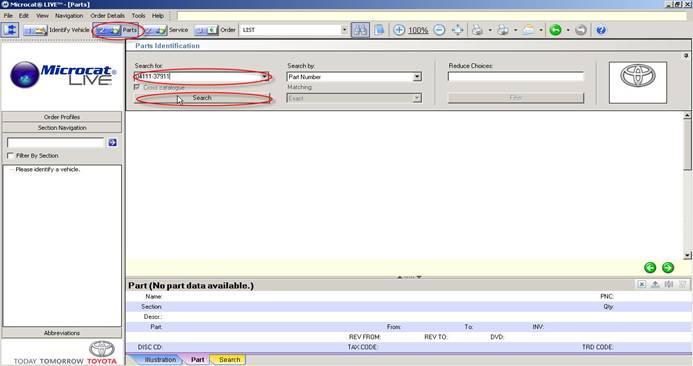Enable the Filter By Section checkbox
The height and width of the screenshot is (366, 693).
[11, 156]
